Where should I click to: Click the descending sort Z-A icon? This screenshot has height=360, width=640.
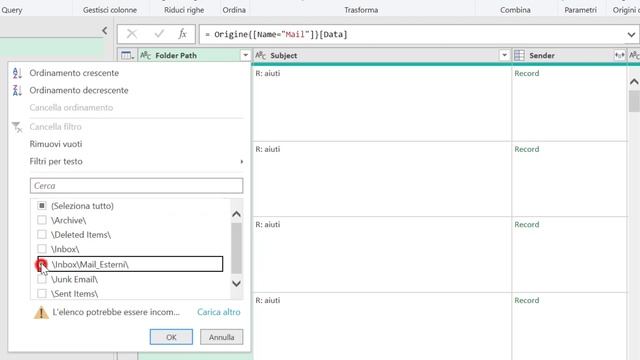point(17,90)
